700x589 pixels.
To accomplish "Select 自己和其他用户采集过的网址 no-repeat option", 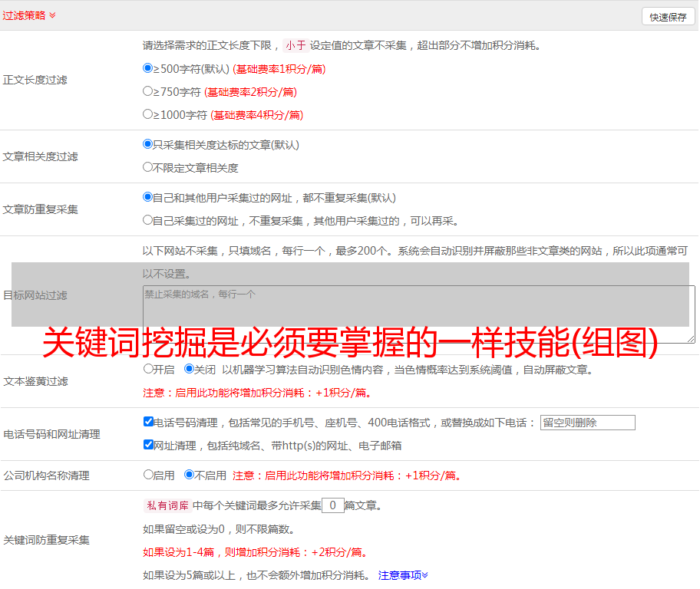I will click(x=148, y=197).
